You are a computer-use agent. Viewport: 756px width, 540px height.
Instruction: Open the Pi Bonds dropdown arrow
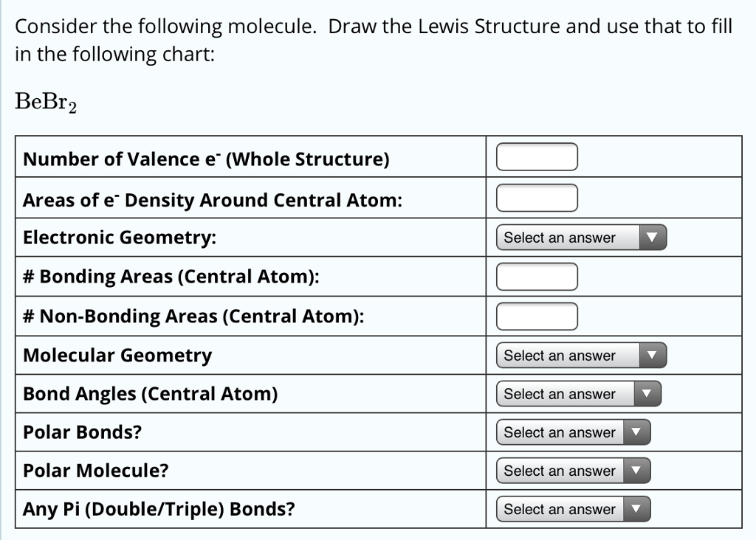click(x=639, y=508)
